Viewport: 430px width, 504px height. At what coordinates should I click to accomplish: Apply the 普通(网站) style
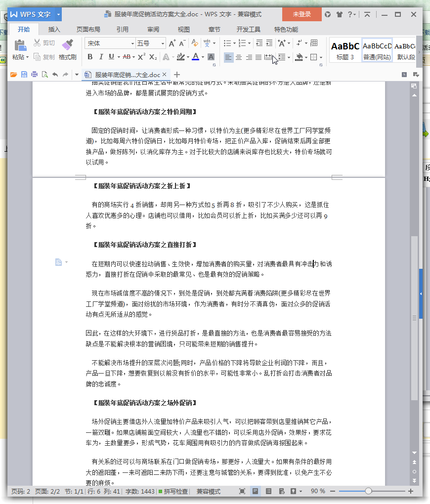(x=377, y=50)
